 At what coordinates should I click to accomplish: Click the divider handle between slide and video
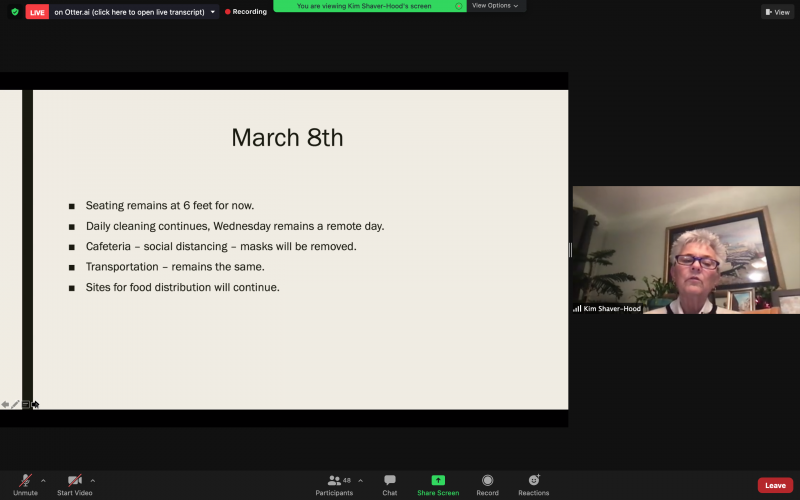coord(570,249)
